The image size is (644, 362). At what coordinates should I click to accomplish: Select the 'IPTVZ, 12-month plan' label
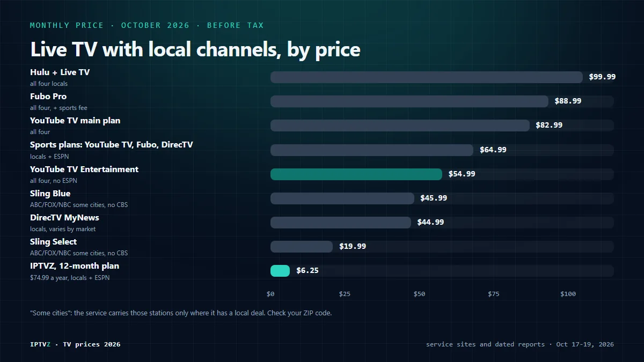pyautogui.click(x=75, y=266)
